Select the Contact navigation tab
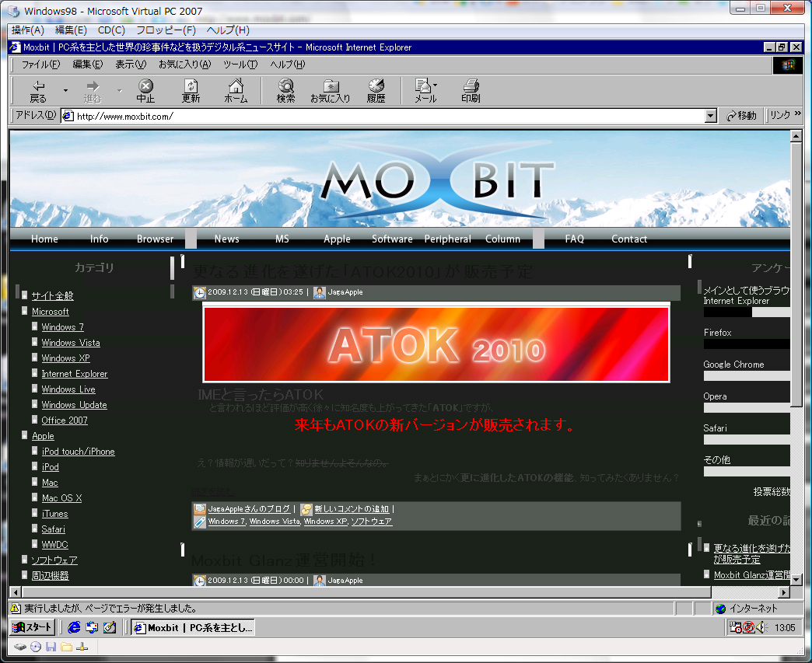Screen dimensions: 812x663 tap(629, 239)
